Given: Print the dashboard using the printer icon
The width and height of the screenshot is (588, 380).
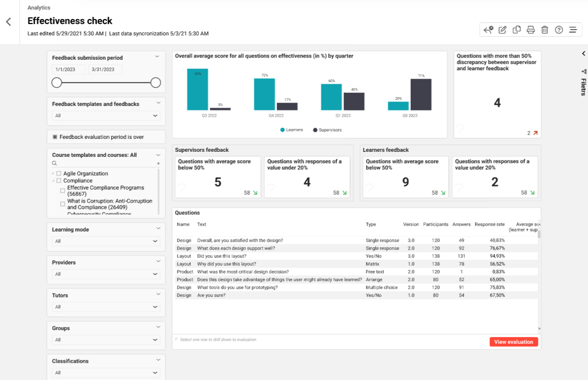Looking at the screenshot, I should pyautogui.click(x=531, y=30).
